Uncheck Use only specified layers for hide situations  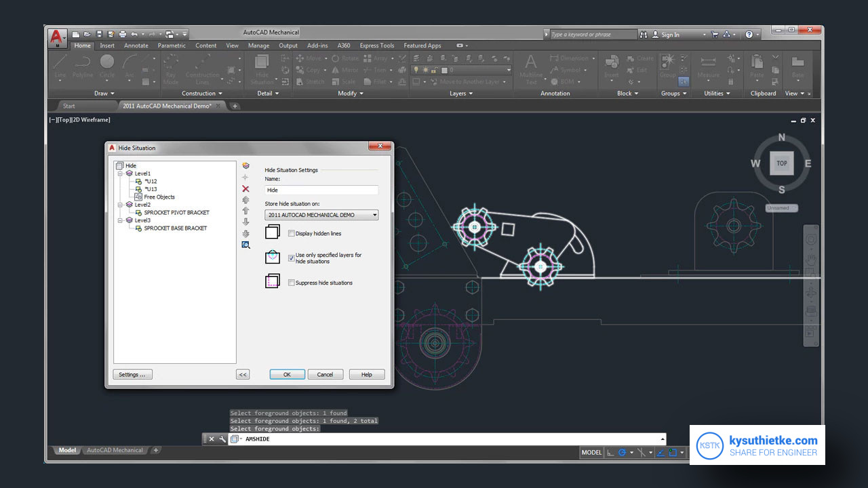[292, 258]
